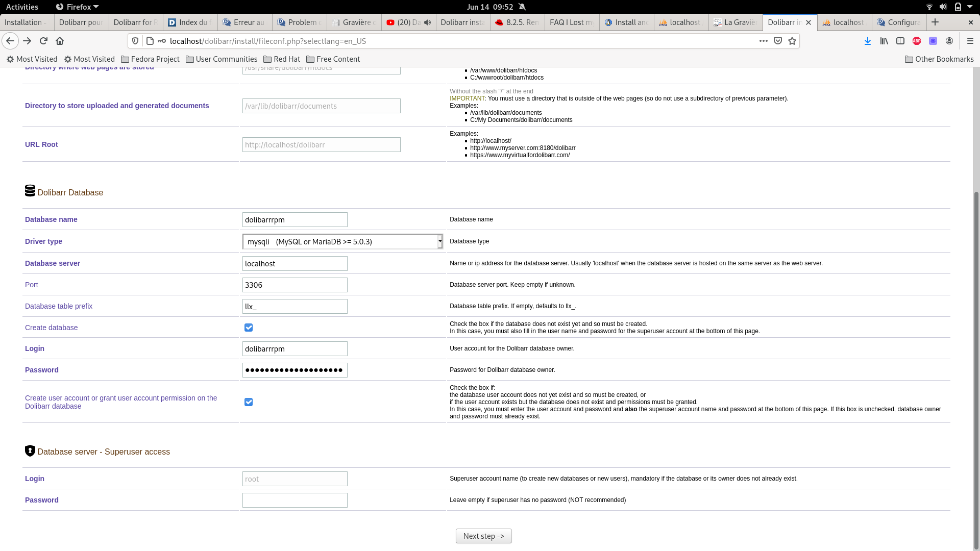Close the active Dolibarr install tab
980x551 pixels.
[x=808, y=22]
